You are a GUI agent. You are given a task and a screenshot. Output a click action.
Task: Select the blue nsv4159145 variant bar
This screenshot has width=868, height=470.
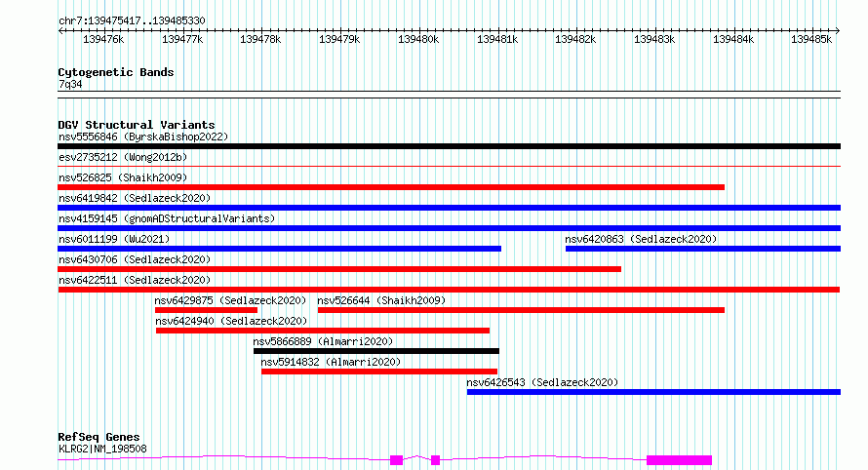point(449,228)
